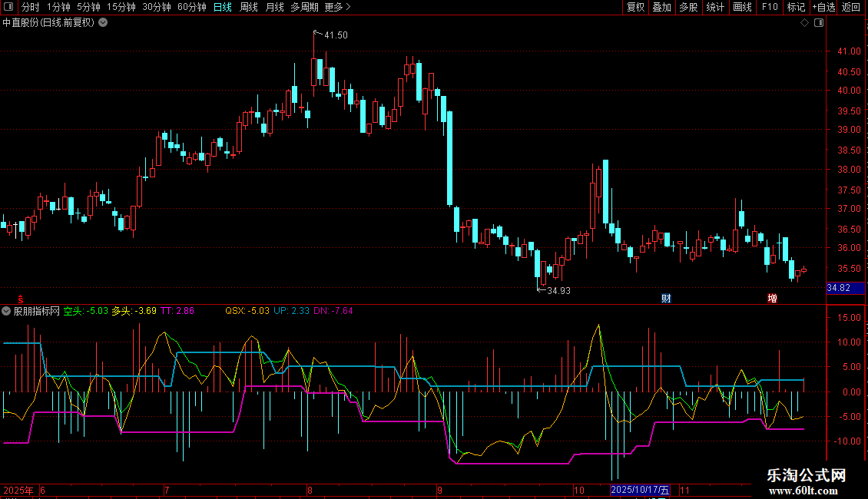Image resolution: width=868 pixels, height=499 pixels.
Task: Switch to the 周线 weekly tab
Action: pyautogui.click(x=249, y=7)
